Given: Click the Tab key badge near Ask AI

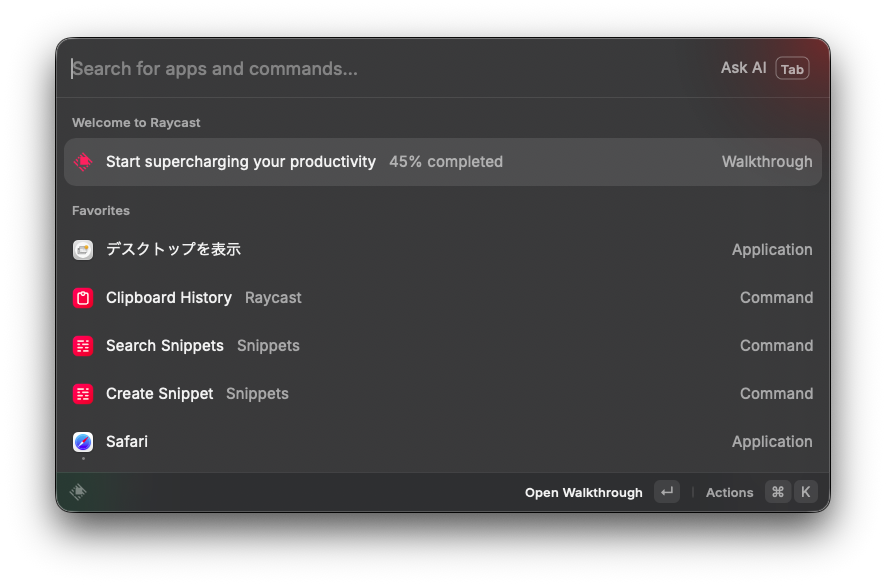Looking at the screenshot, I should coord(792,69).
